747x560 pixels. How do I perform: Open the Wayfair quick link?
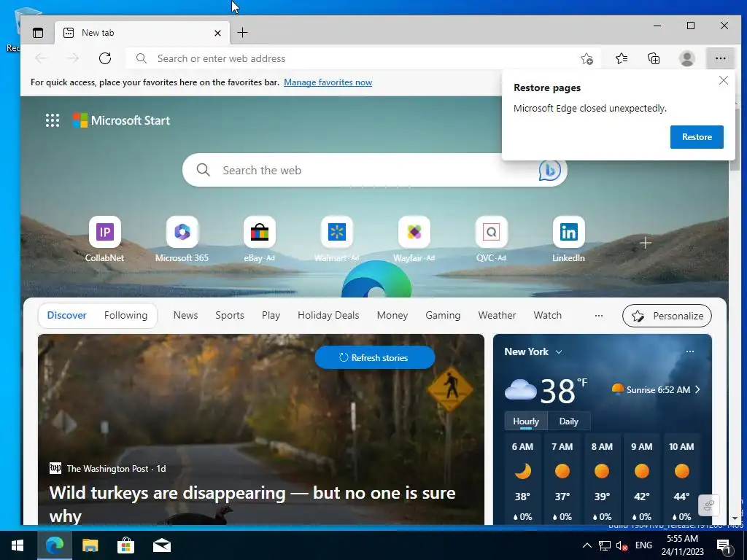[x=414, y=239]
